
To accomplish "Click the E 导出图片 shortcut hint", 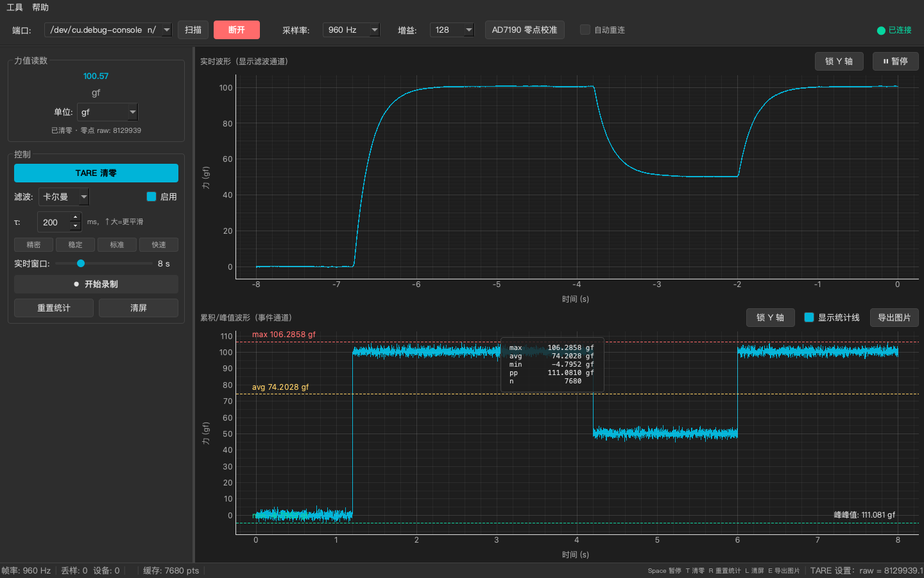I will click(x=783, y=570).
